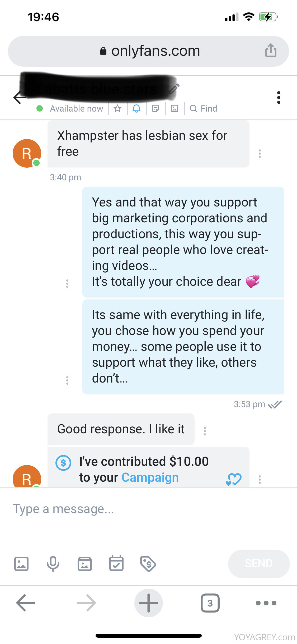Go back using the chat header arrow

coord(19,98)
